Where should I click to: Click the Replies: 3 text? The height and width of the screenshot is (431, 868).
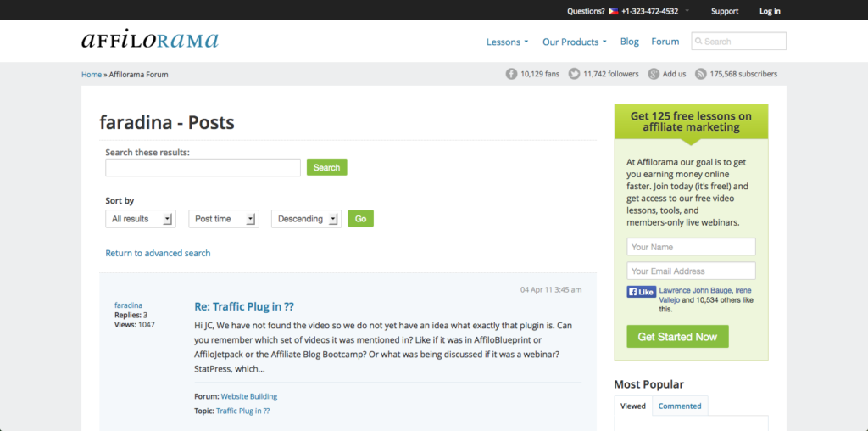click(131, 316)
